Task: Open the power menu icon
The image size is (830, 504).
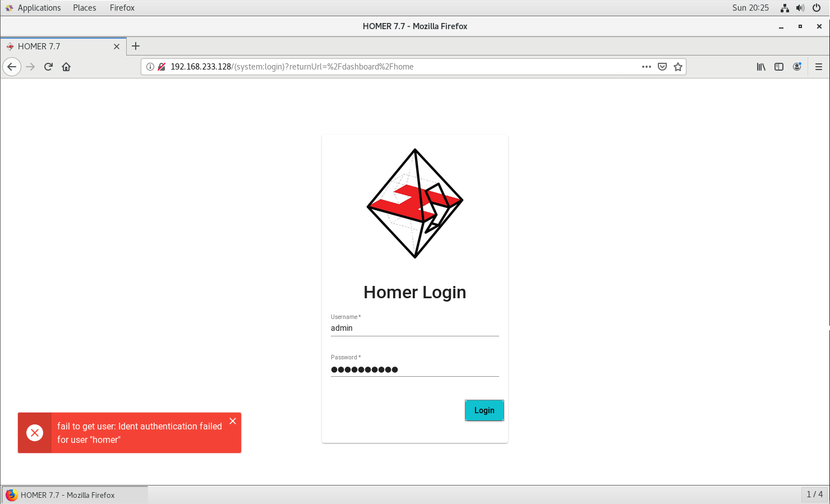Action: (817, 8)
